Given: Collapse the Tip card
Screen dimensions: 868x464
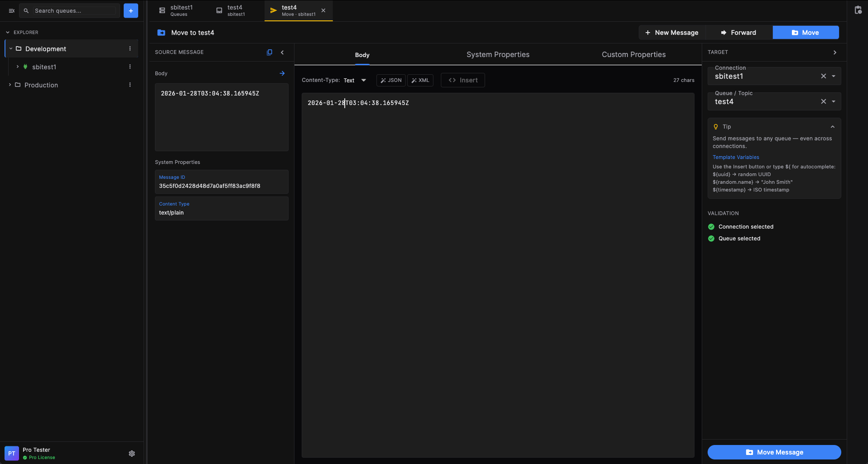Looking at the screenshot, I should (x=832, y=127).
